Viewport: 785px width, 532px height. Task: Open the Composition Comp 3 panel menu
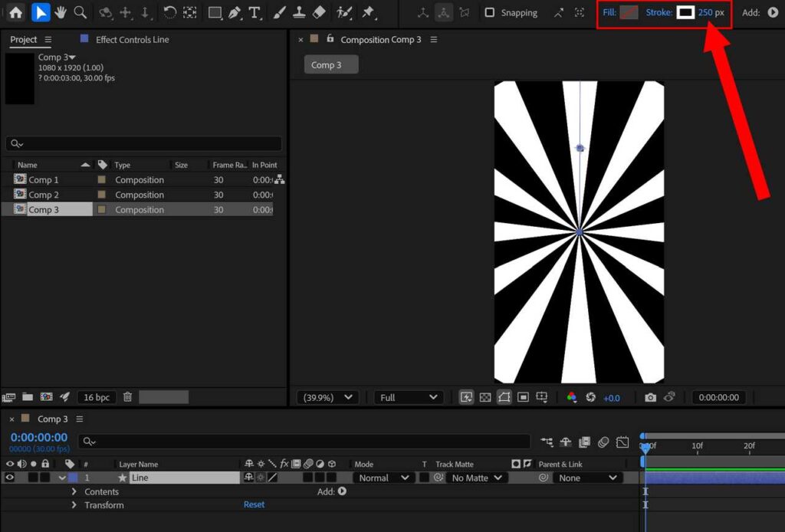(x=434, y=40)
